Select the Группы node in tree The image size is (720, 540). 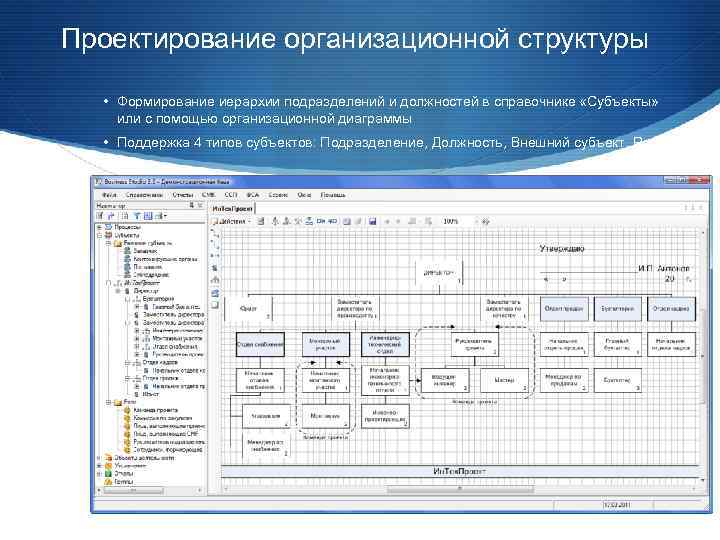pos(124,482)
